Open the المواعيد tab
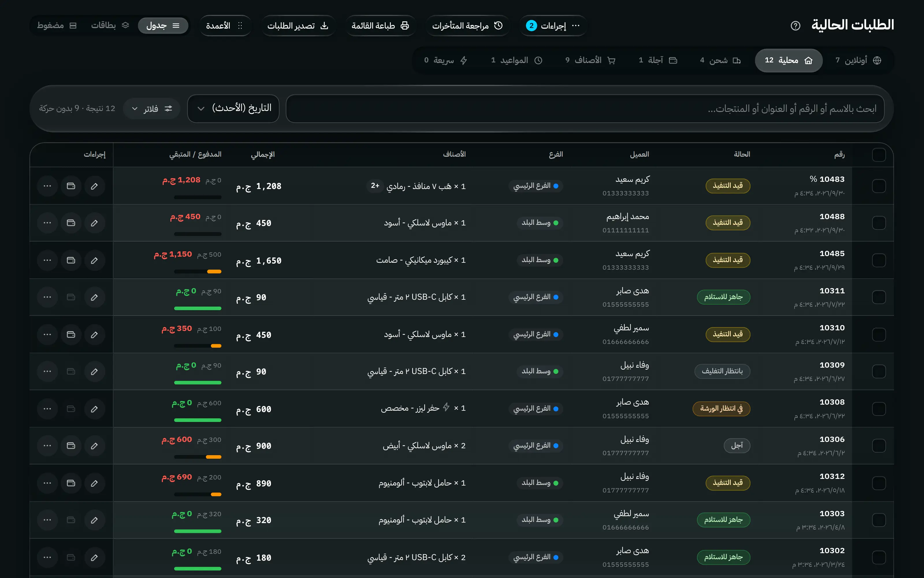This screenshot has height=578, width=924. click(516, 60)
